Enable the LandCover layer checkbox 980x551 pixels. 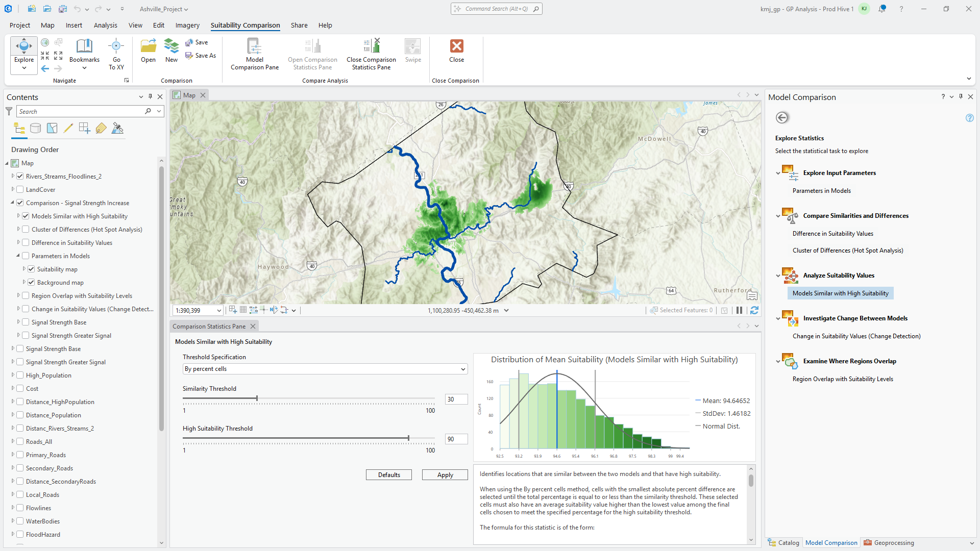pyautogui.click(x=20, y=190)
